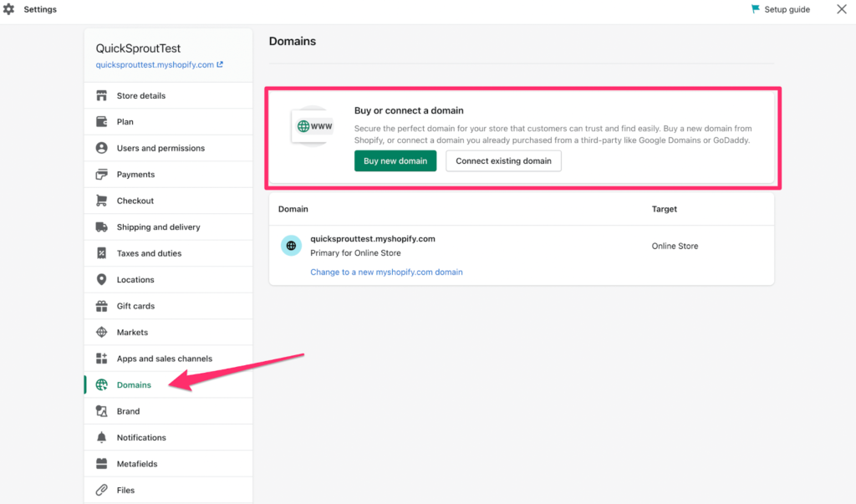Click the Online Store target cell
The image size is (856, 504).
[675, 246]
